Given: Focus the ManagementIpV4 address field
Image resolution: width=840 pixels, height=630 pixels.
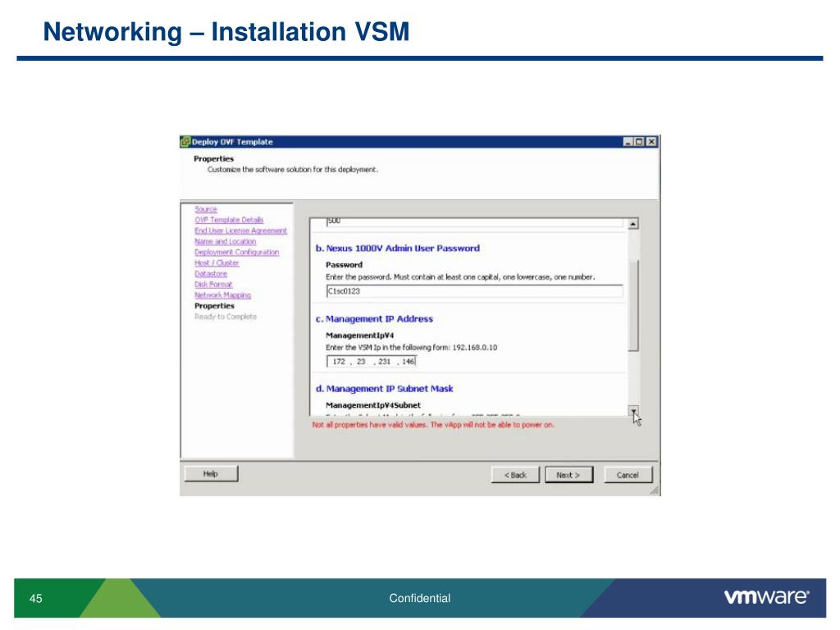Looking at the screenshot, I should [372, 362].
